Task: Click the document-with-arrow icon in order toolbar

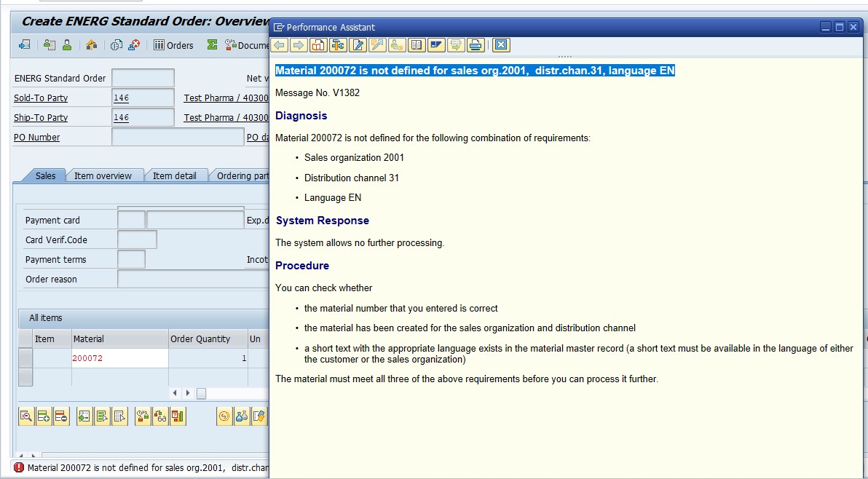Action: coord(24,45)
